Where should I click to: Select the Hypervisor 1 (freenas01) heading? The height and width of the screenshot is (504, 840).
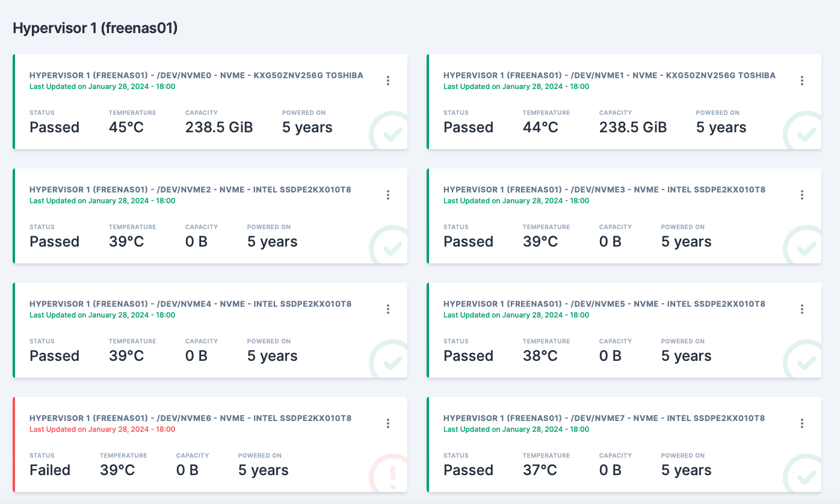(95, 28)
